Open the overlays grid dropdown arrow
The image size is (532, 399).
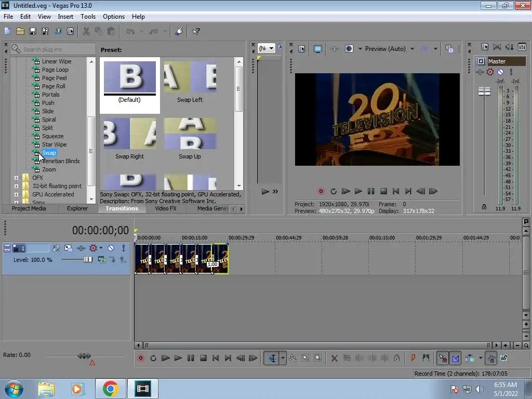point(435,49)
